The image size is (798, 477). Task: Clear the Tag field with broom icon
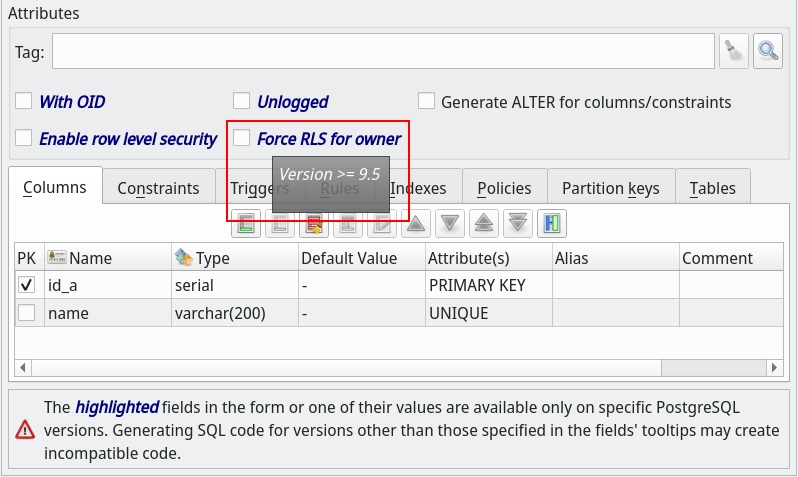click(x=733, y=51)
